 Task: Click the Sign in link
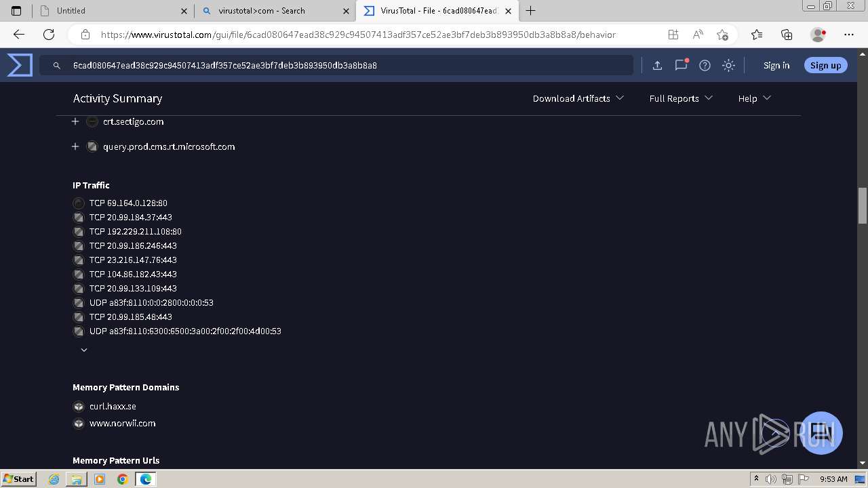776,65
